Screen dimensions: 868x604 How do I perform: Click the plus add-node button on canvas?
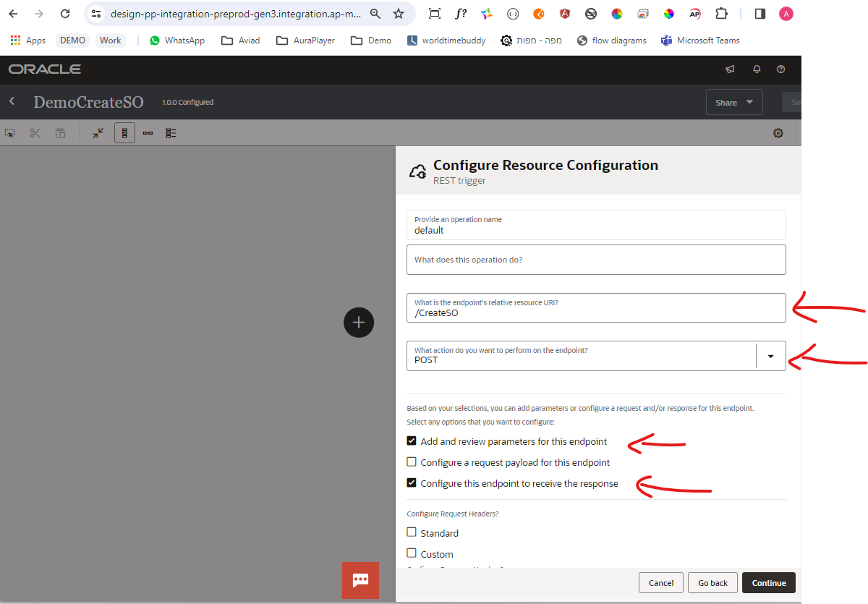pyautogui.click(x=359, y=322)
